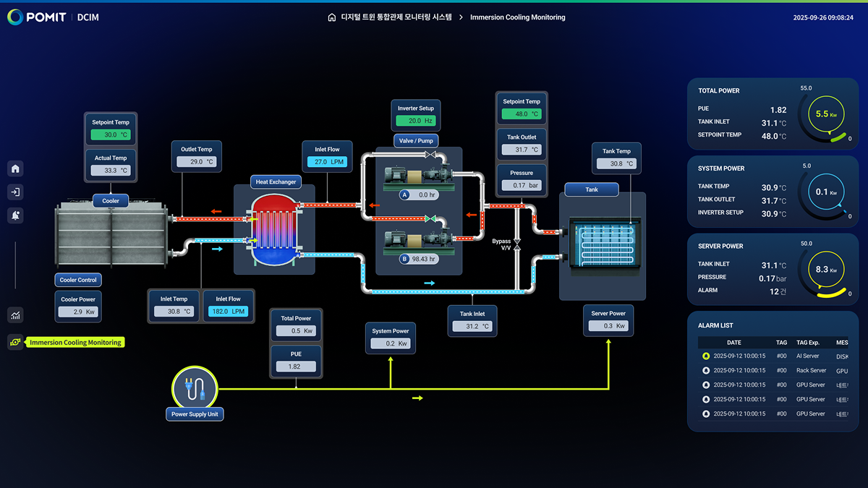Click the tank Setpoint Temp 48.0 °C field

coord(521,114)
